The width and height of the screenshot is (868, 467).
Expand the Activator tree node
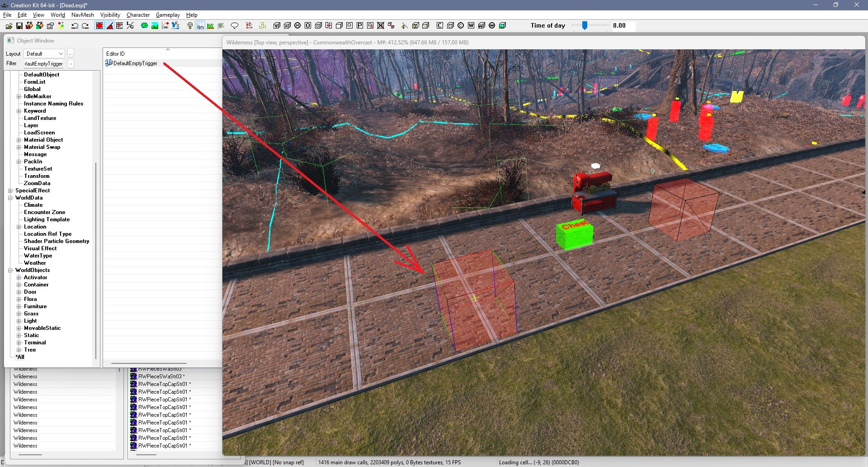(x=19, y=277)
